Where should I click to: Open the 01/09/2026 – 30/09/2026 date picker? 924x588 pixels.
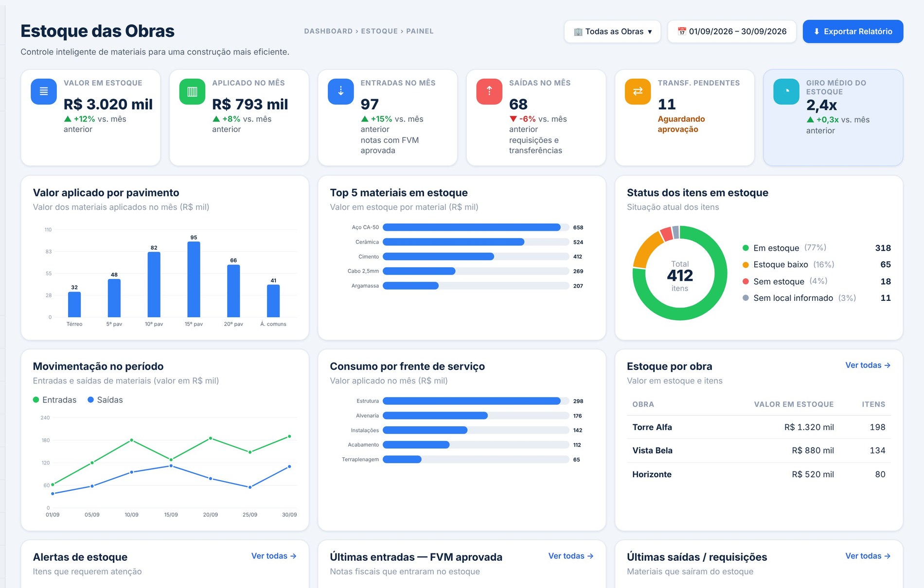732,32
